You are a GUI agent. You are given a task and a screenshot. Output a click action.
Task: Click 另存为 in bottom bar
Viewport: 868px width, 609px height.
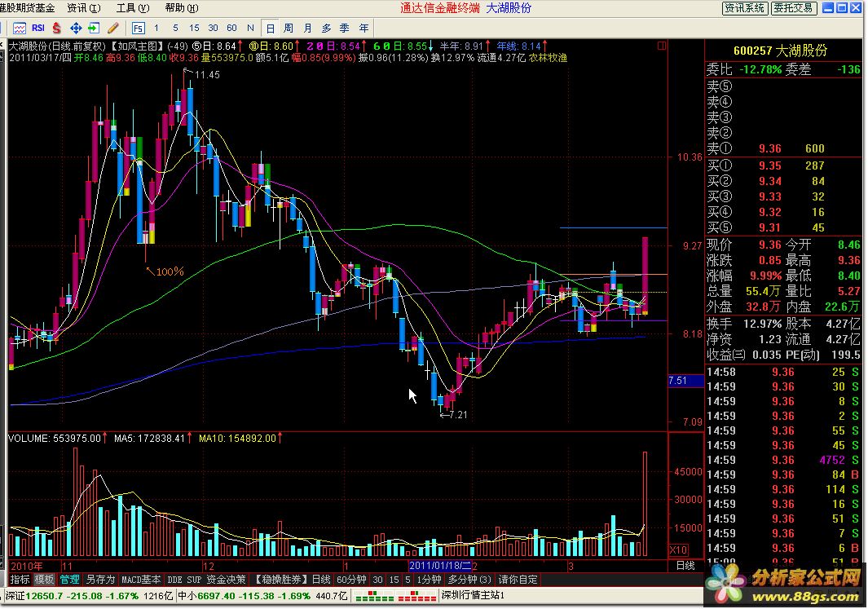point(100,580)
